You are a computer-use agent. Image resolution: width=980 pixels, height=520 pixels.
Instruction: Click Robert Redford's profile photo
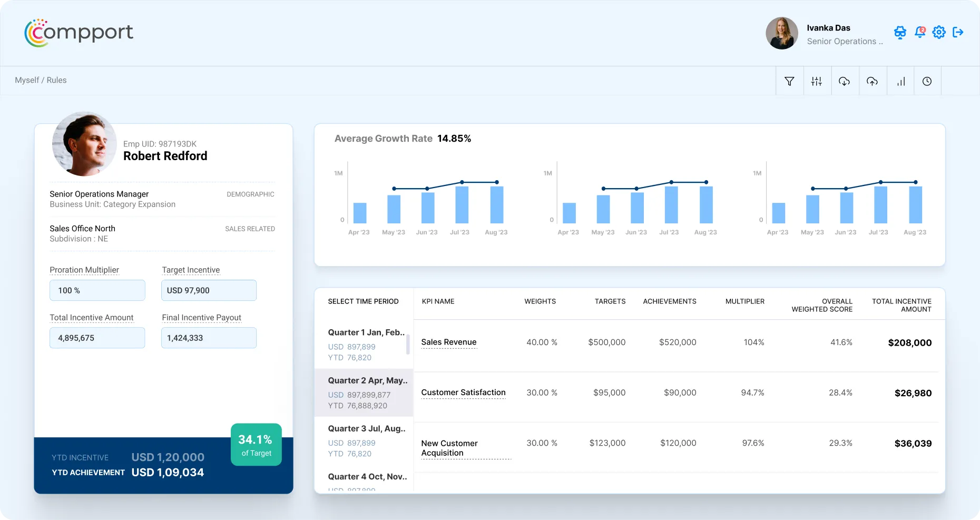tap(84, 144)
